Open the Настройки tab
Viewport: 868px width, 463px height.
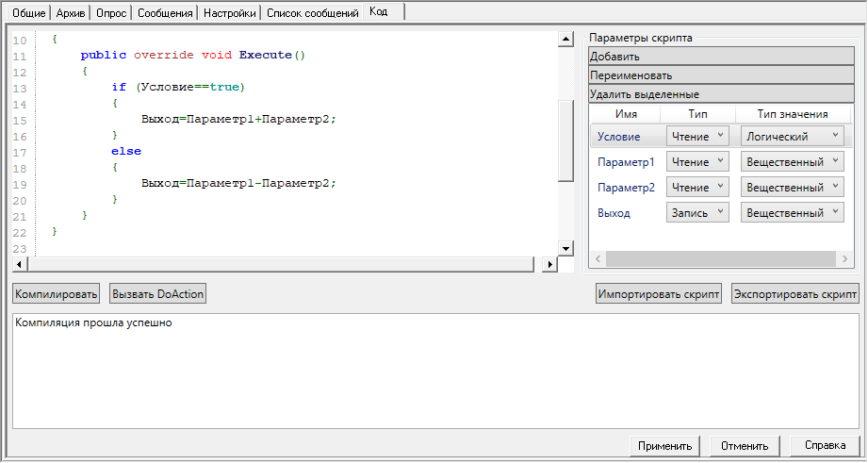229,12
